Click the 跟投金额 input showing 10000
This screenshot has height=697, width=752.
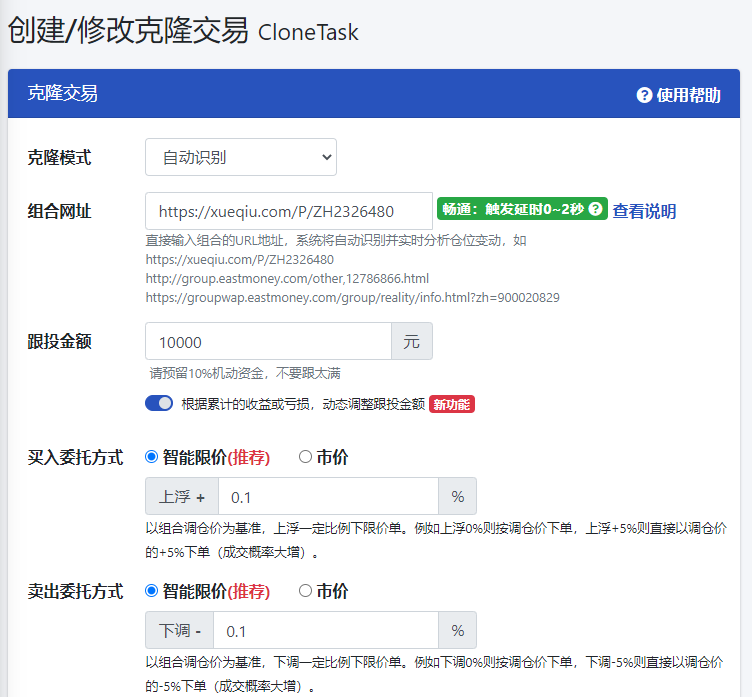[x=269, y=342]
